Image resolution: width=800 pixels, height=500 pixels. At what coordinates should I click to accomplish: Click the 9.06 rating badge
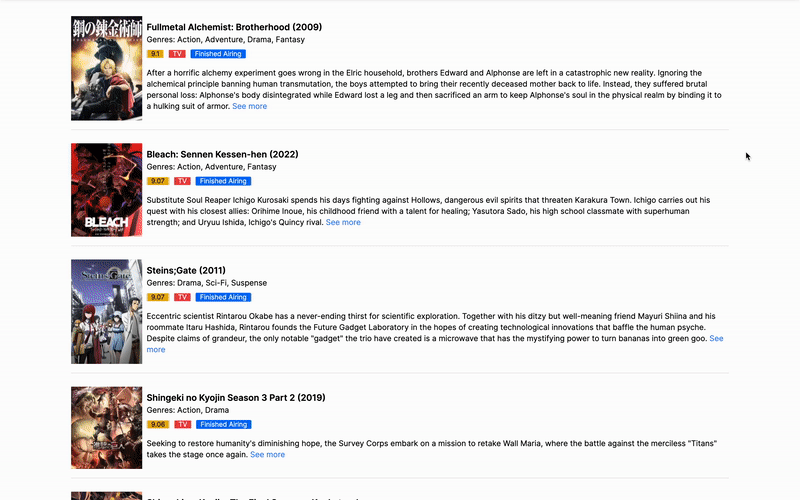click(158, 424)
